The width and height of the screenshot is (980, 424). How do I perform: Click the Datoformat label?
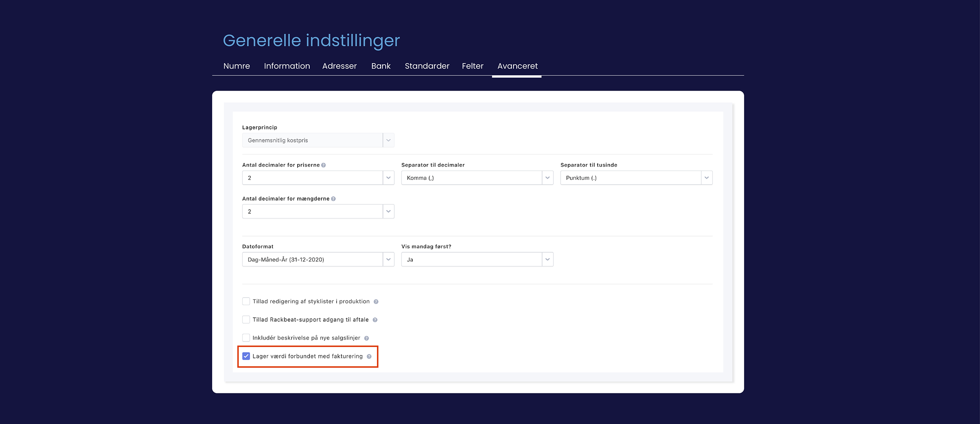258,247
